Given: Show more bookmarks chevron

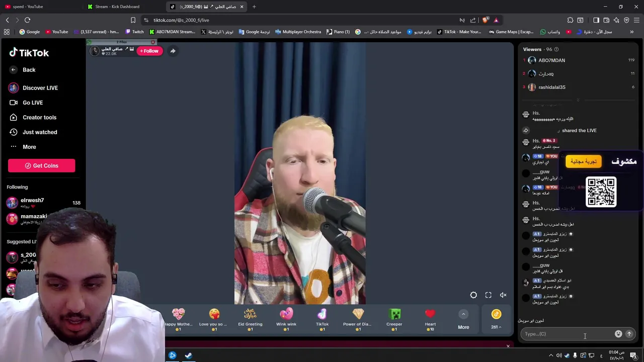Looking at the screenshot, I should [632, 32].
